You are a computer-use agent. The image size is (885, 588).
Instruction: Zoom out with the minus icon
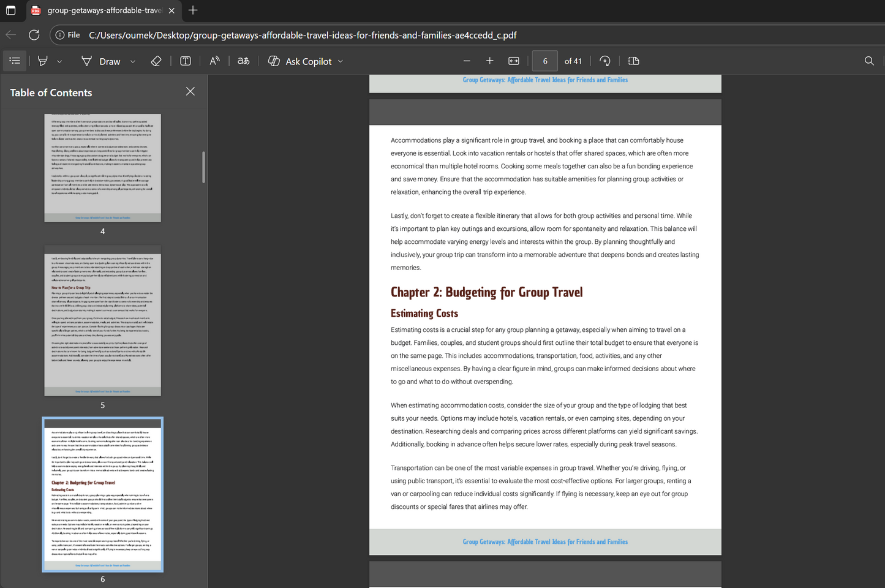click(467, 61)
